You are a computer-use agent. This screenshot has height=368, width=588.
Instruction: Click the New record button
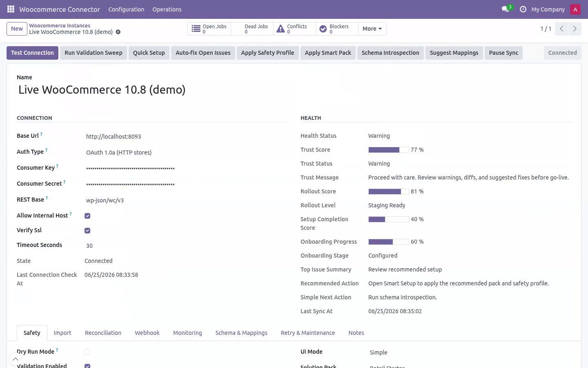point(17,29)
